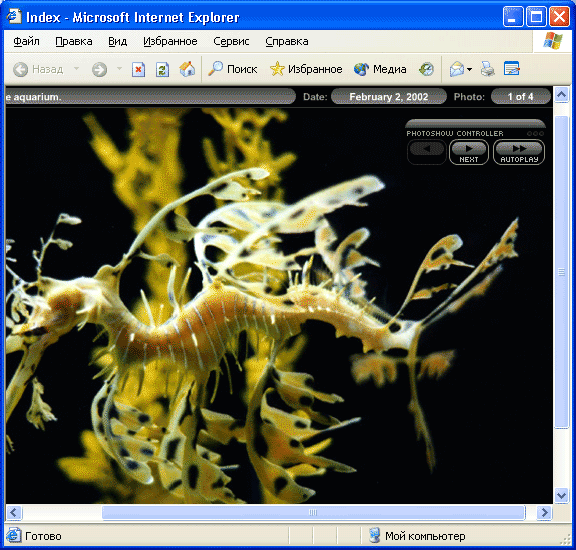Open the History clock icon

coord(426,69)
